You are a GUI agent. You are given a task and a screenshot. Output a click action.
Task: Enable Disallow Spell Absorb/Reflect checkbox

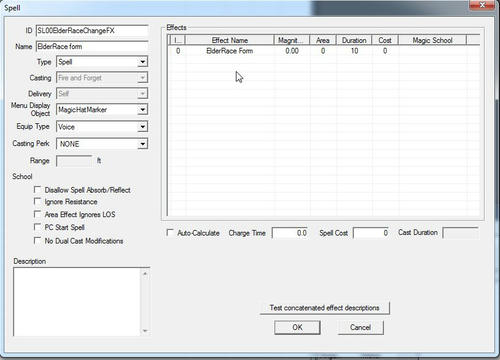coord(37,190)
